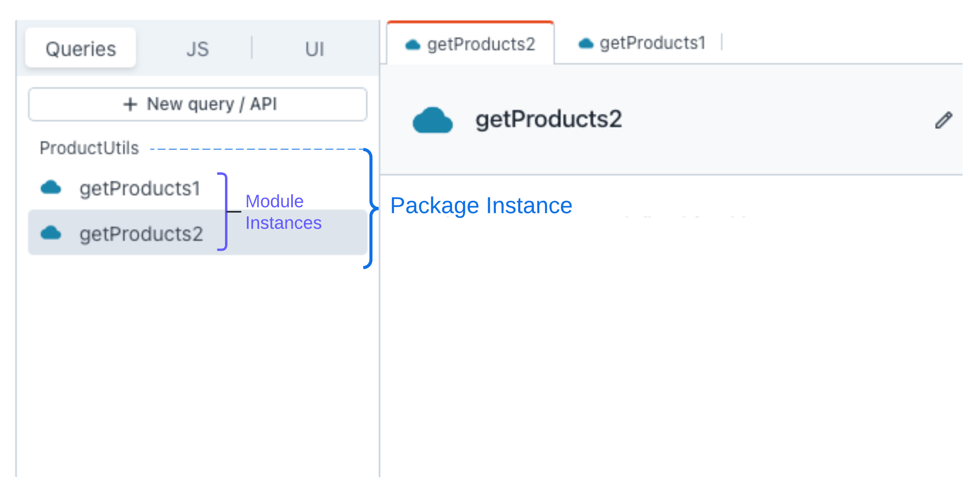Screen dimensions: 980x491
Task: Click cloud icon beside getProducts1 in list
Action: 51,188
